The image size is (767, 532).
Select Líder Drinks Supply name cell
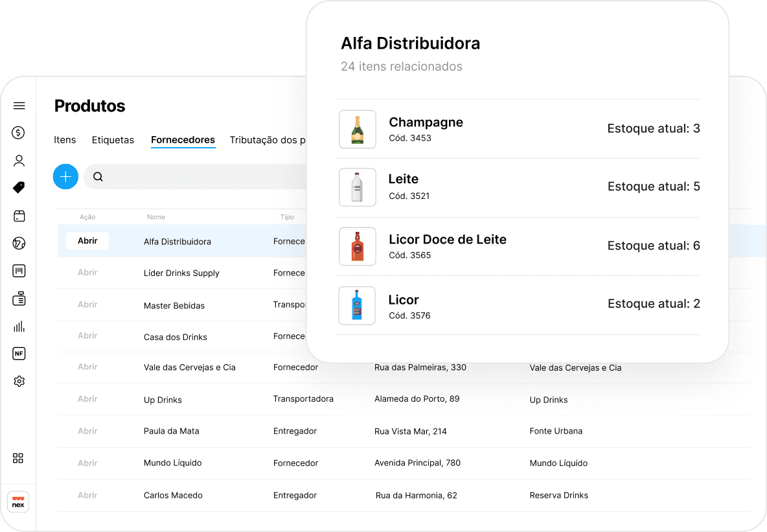[x=181, y=273]
